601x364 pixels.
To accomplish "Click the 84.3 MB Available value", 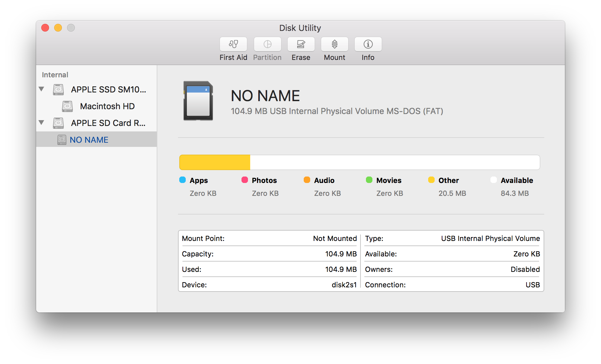I will pyautogui.click(x=515, y=193).
